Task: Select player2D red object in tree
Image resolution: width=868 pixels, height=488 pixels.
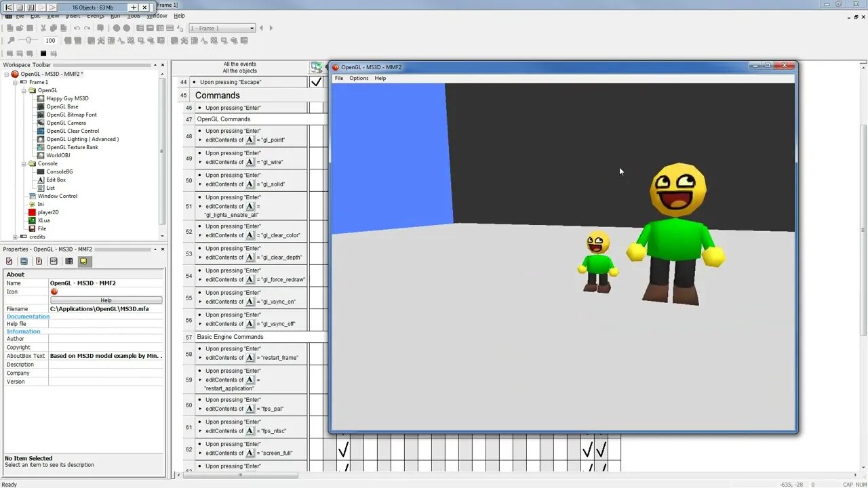Action: tap(47, 212)
